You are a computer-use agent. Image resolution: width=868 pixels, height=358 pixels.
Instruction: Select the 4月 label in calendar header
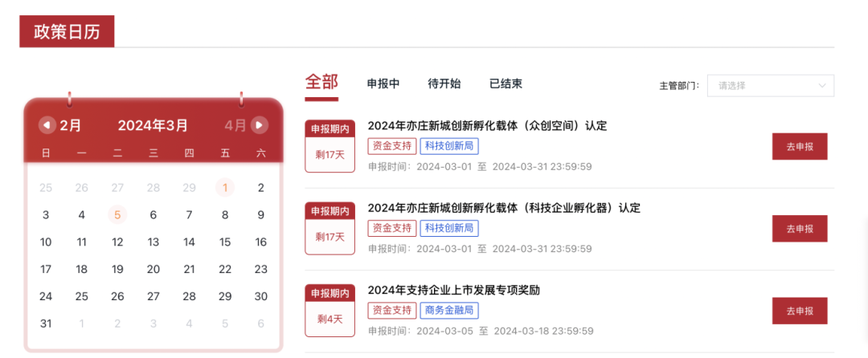pyautogui.click(x=235, y=125)
